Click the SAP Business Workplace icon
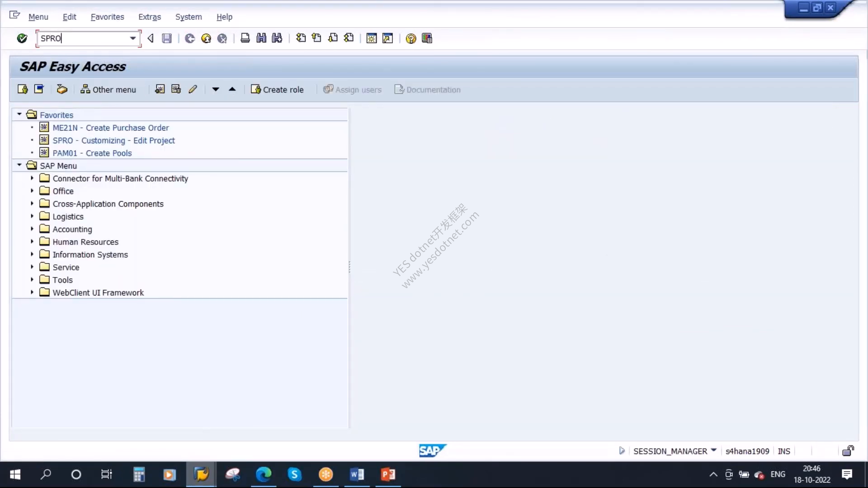Image resolution: width=868 pixels, height=488 pixels. click(x=62, y=89)
